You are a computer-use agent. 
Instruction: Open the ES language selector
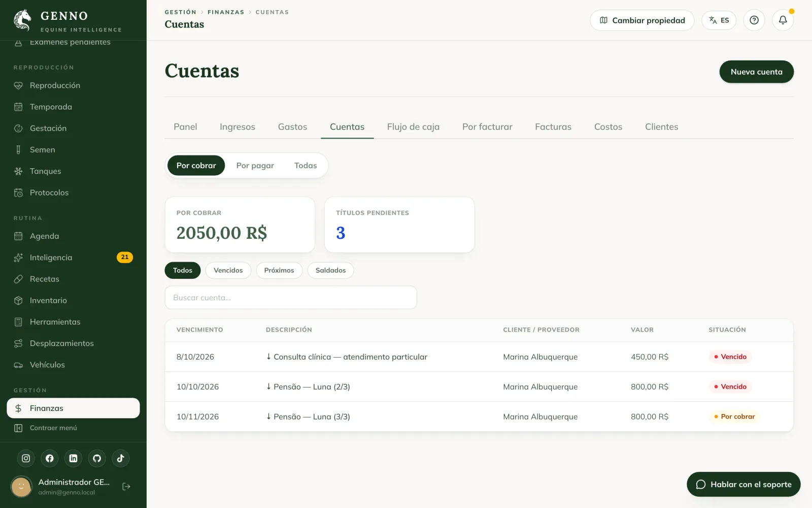[719, 20]
